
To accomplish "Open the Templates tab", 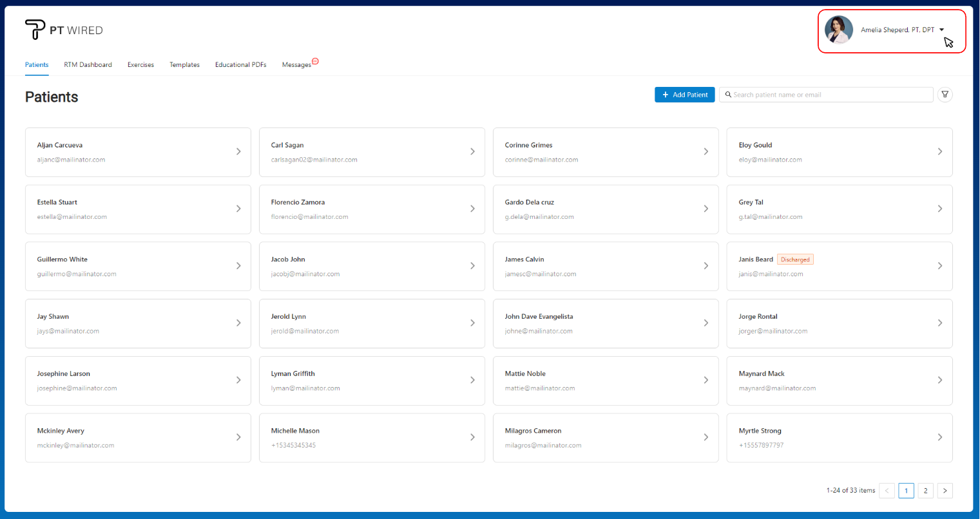I will click(184, 65).
